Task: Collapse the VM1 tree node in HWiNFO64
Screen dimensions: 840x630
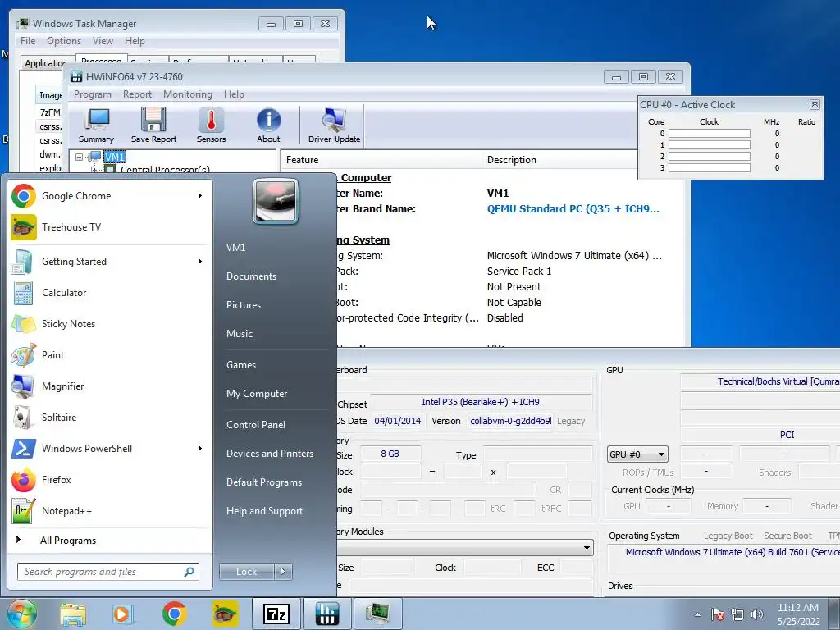Action: [x=80, y=157]
